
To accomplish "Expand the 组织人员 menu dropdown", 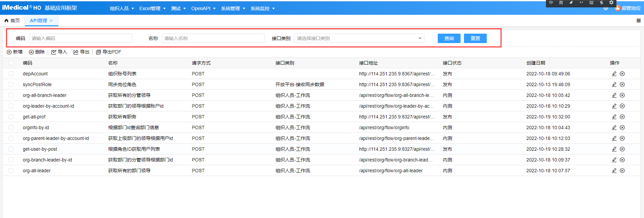I will [x=122, y=8].
